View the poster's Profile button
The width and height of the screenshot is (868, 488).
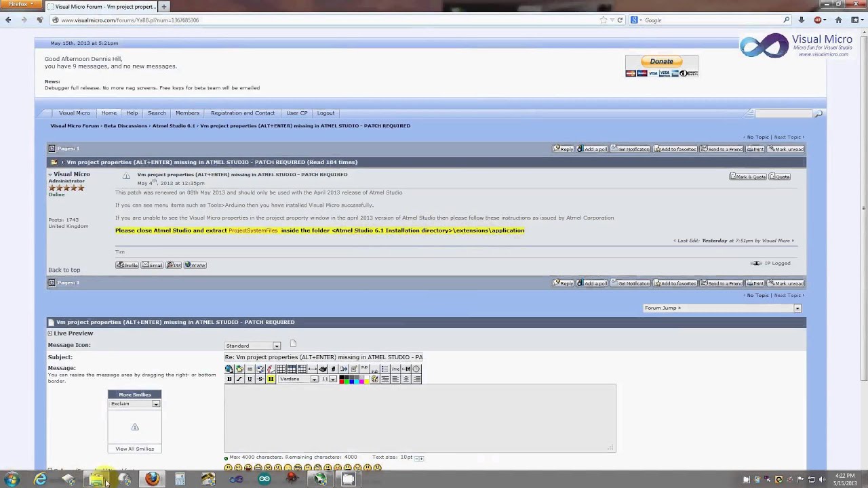(x=127, y=265)
